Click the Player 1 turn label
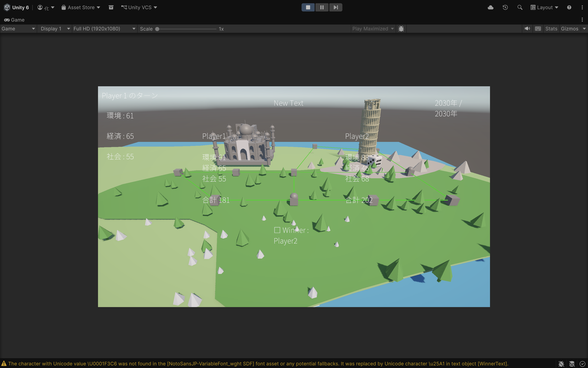588x368 pixels. 130,96
